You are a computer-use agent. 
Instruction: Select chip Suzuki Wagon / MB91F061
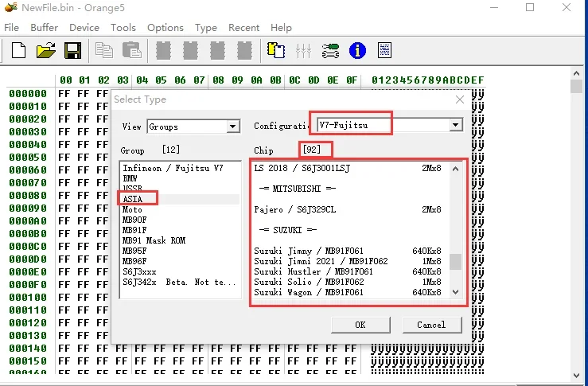[x=348, y=292]
